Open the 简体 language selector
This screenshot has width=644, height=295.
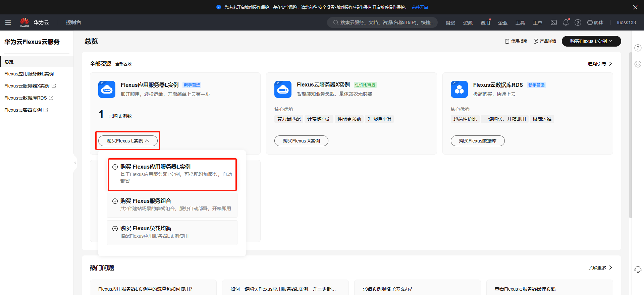(x=595, y=22)
